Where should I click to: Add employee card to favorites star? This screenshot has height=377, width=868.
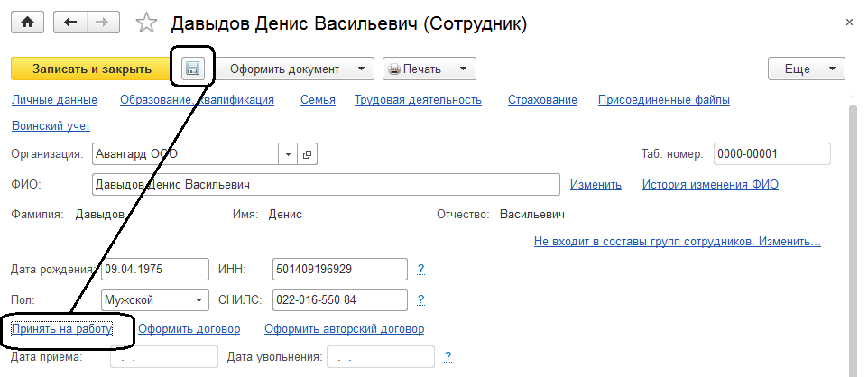coord(146,23)
